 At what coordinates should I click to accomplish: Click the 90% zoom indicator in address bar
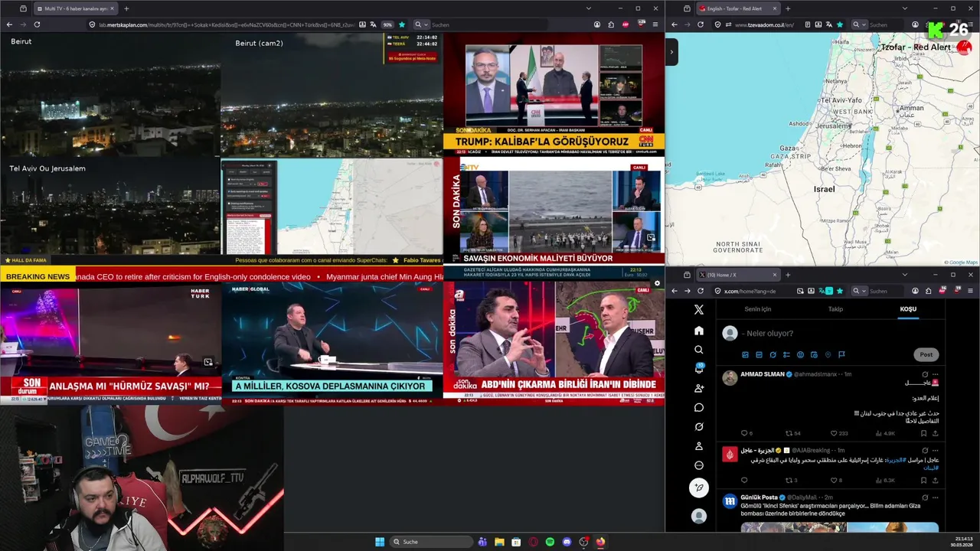tap(387, 24)
